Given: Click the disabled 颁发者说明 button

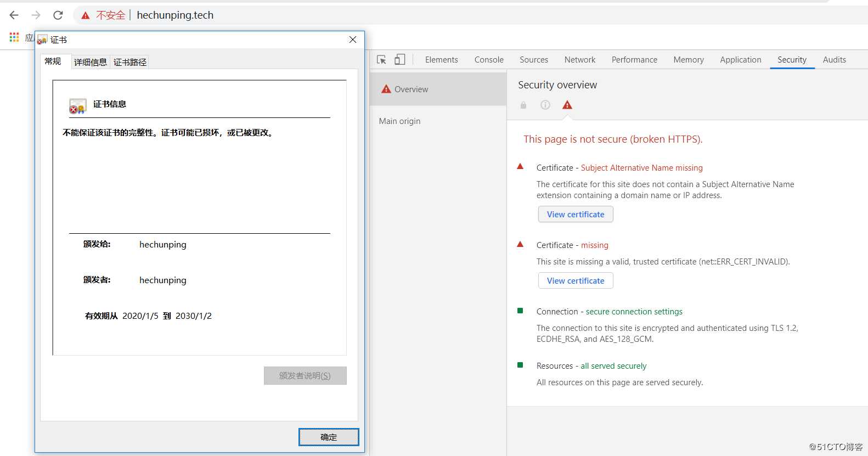Looking at the screenshot, I should pos(305,375).
